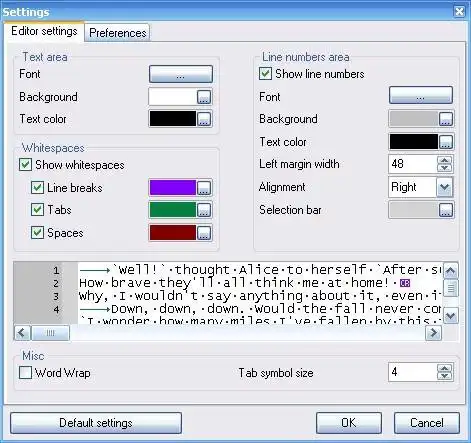This screenshot has width=471, height=443.
Task: Uncheck the Spaces checkbox
Action: click(37, 233)
